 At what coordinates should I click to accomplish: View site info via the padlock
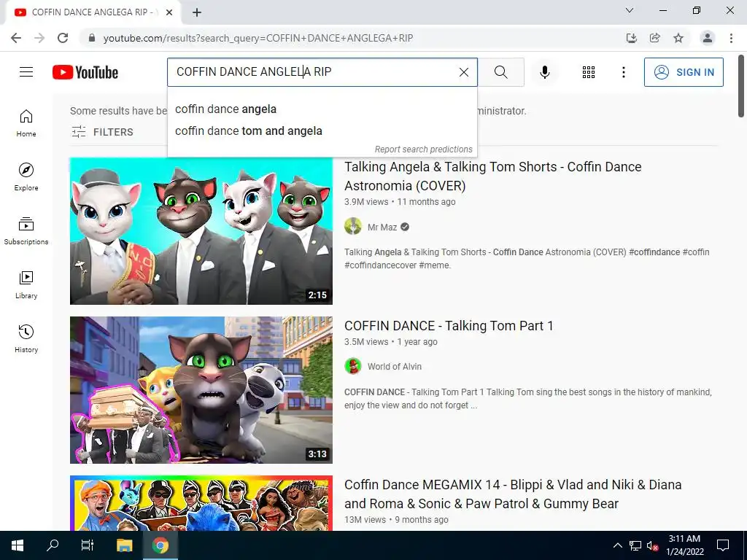[x=92, y=38]
